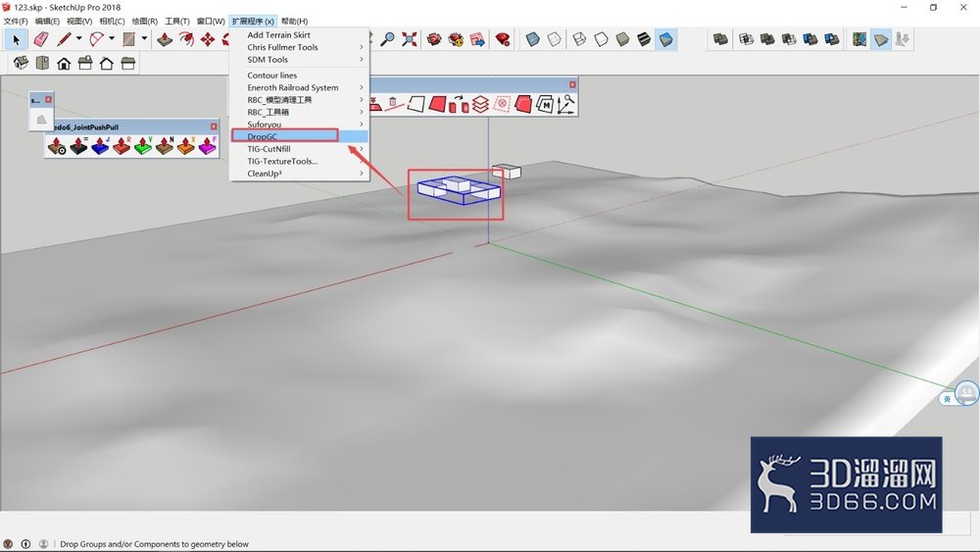Click the Trim solid tool

810,39
